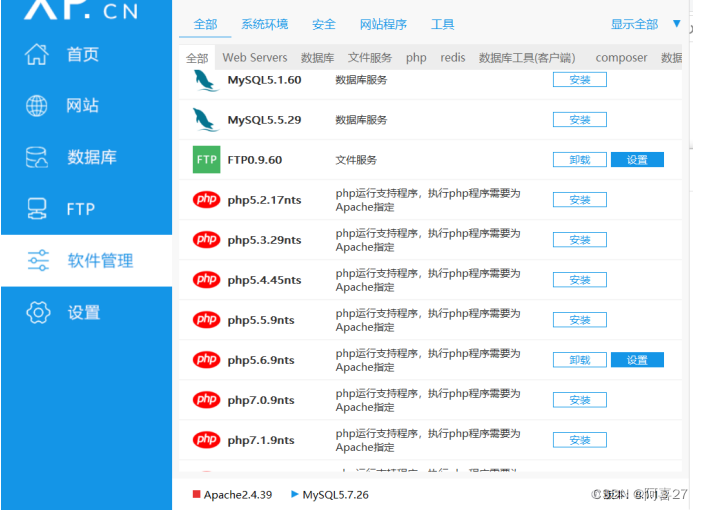
Task: Install php5.5.9nts
Action: click(x=580, y=320)
